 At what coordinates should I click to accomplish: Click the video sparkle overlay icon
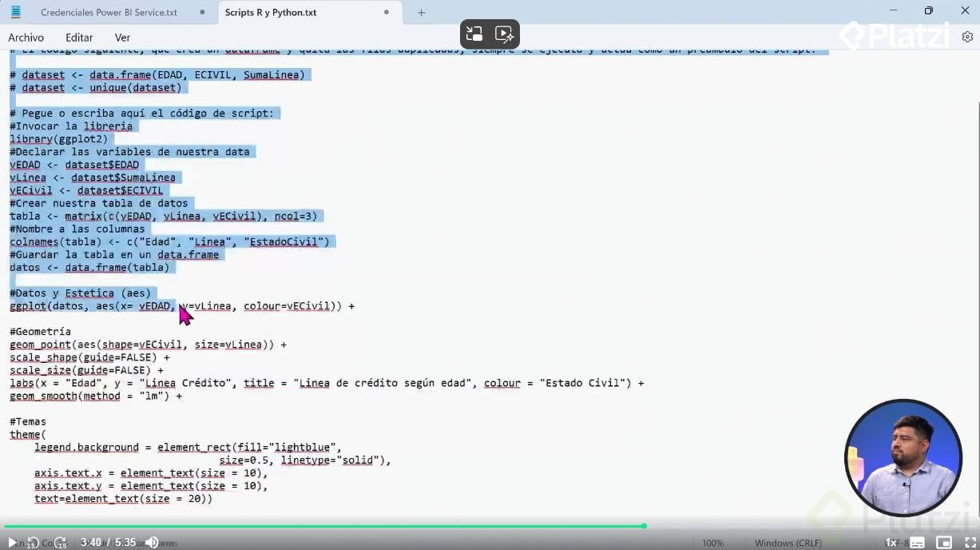click(x=504, y=34)
